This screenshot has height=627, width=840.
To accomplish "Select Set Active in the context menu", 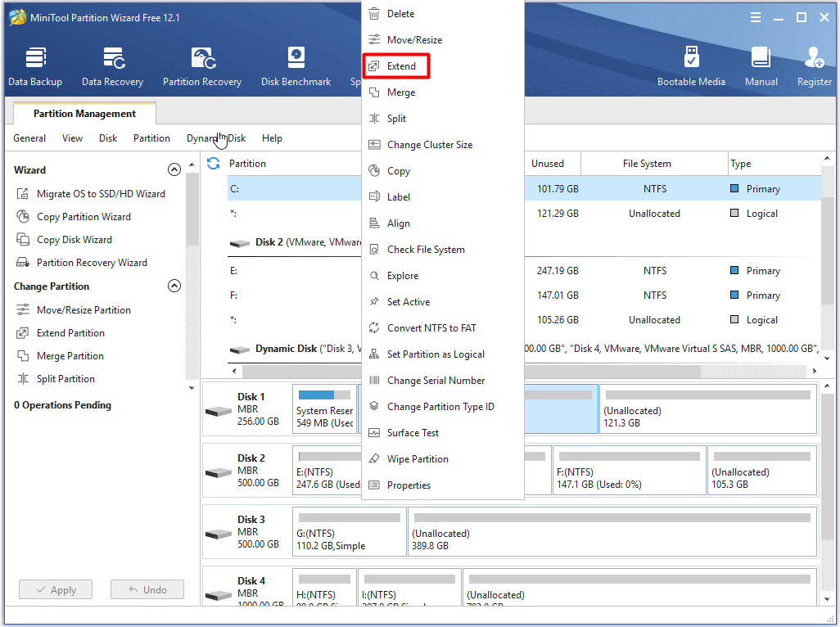I will pyautogui.click(x=442, y=302).
